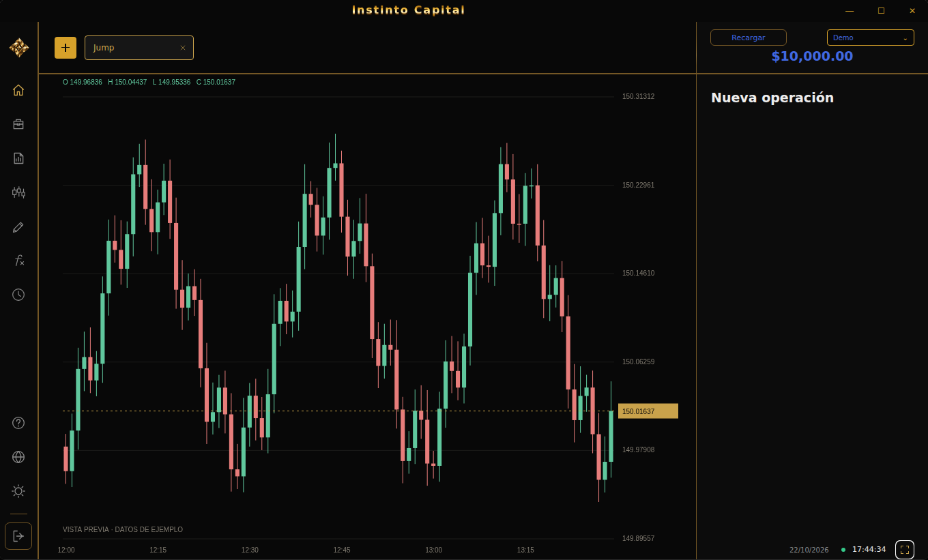Image resolution: width=928 pixels, height=560 pixels.
Task: Click the Vista previa · Datos de ejemplo label
Action: coord(123,529)
